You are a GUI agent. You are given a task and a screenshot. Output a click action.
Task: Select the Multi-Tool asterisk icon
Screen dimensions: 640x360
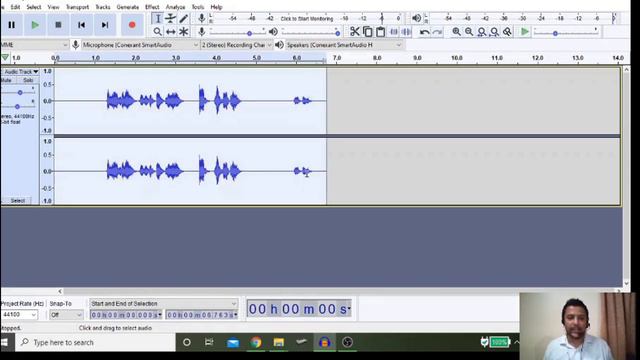coord(184,31)
